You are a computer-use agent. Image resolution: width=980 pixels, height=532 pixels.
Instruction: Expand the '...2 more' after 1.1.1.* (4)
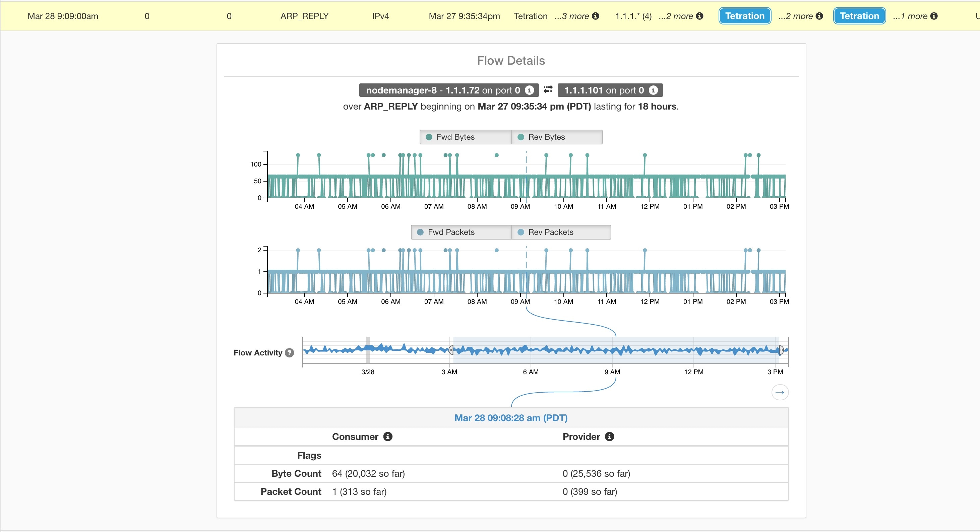676,16
